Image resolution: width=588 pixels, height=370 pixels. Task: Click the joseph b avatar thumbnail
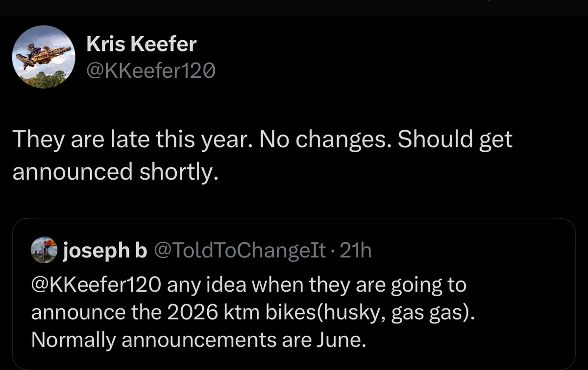point(44,251)
